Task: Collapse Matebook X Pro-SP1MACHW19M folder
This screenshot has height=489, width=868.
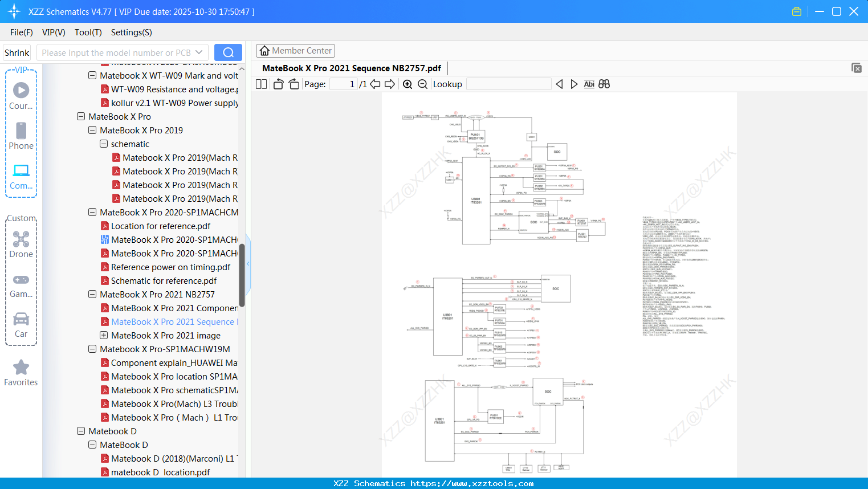Action: point(92,349)
